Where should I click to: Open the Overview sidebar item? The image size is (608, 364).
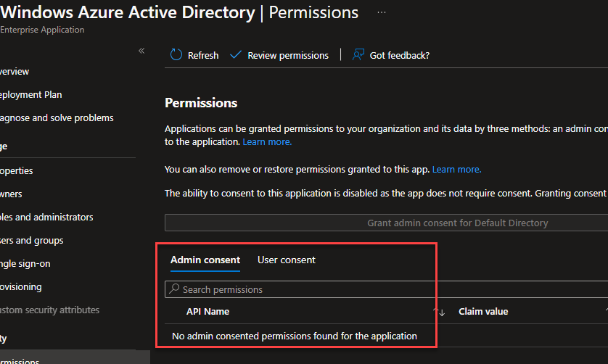[15, 71]
